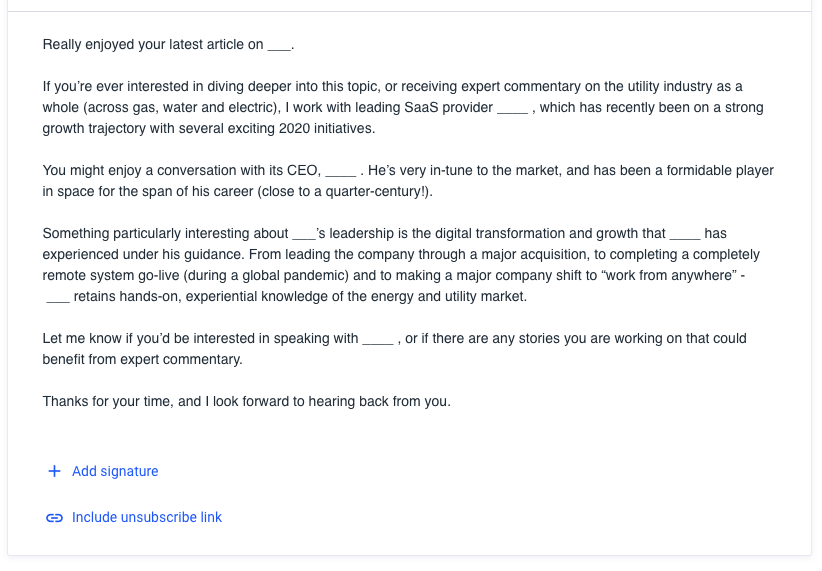Image resolution: width=822 pixels, height=571 pixels.
Task: Click the plus icon beside Add signature
Action: click(54, 471)
